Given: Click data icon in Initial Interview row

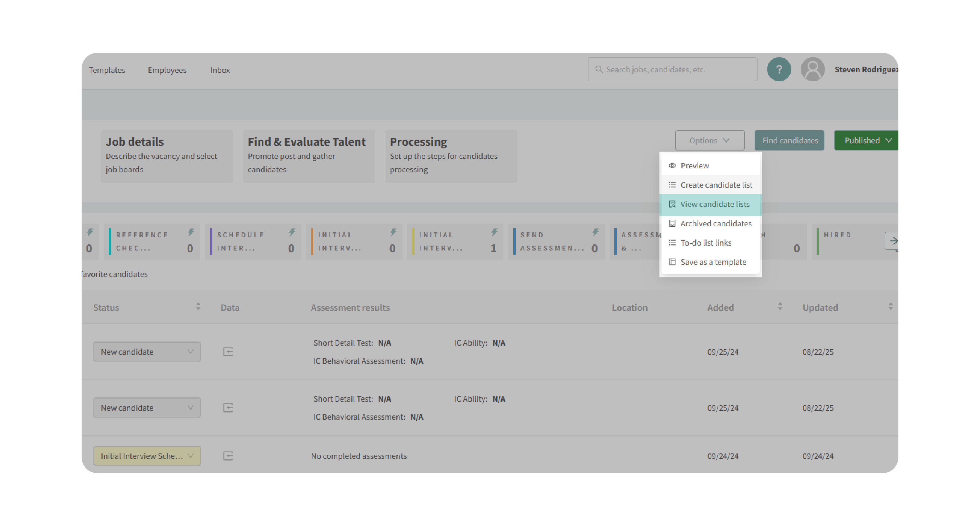Looking at the screenshot, I should pos(228,456).
